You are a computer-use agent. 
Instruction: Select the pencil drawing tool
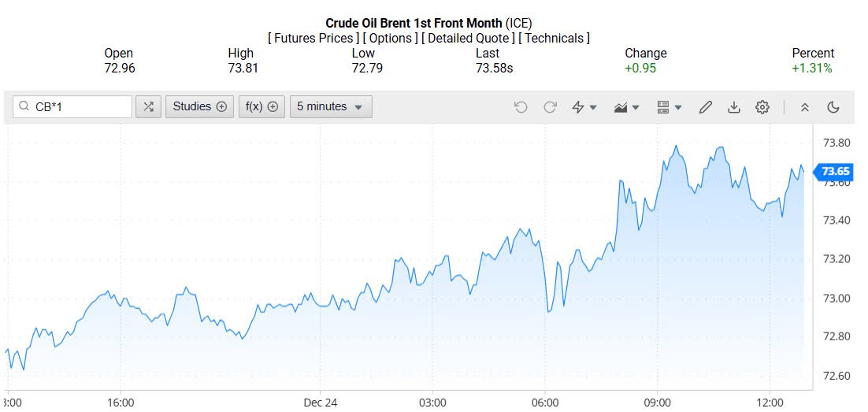pyautogui.click(x=706, y=107)
